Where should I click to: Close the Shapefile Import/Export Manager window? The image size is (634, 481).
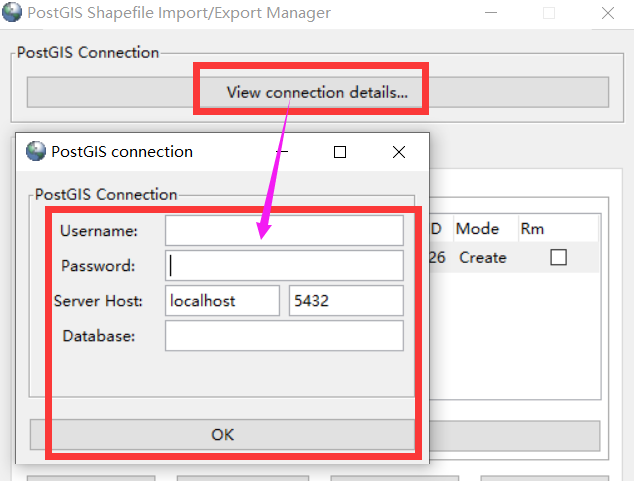pos(608,13)
